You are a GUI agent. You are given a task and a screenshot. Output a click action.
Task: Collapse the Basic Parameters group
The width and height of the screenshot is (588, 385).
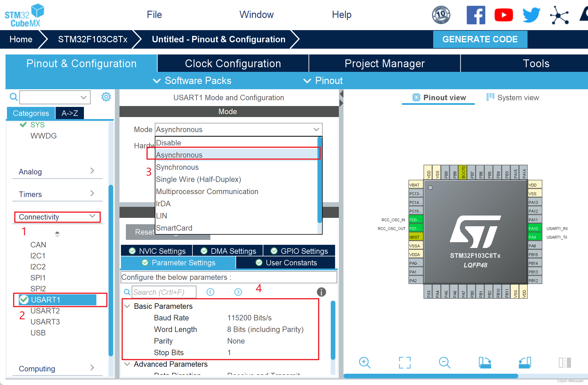pyautogui.click(x=127, y=306)
